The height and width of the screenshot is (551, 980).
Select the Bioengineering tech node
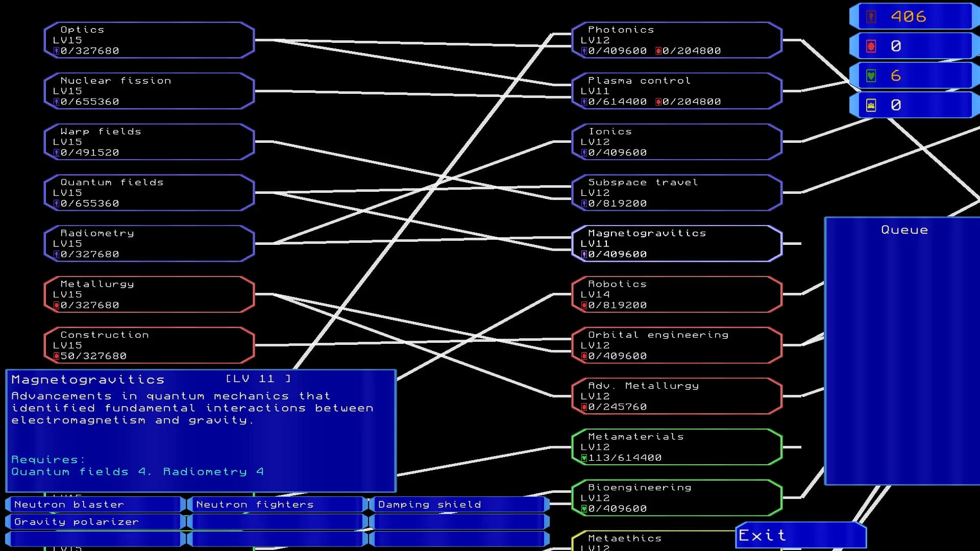click(x=677, y=498)
